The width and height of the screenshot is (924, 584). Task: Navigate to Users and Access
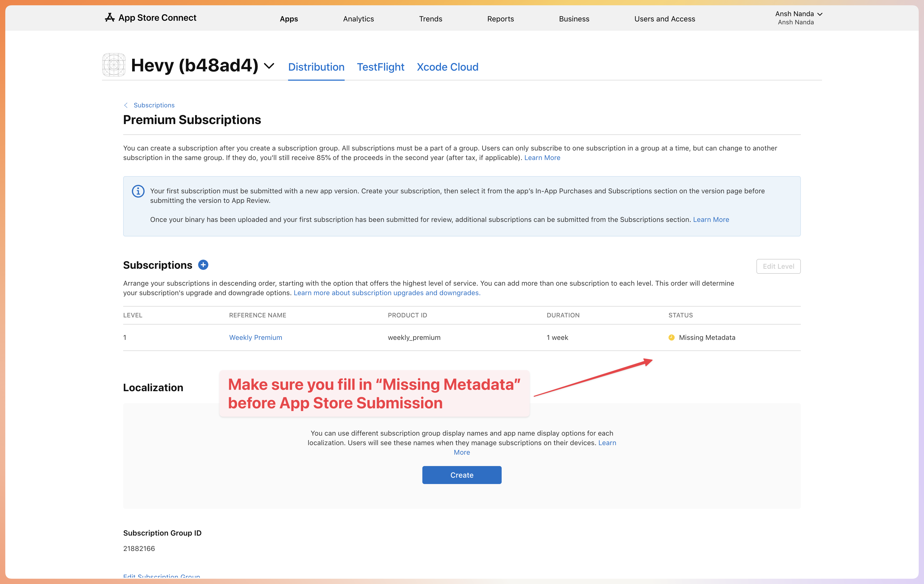(x=665, y=19)
